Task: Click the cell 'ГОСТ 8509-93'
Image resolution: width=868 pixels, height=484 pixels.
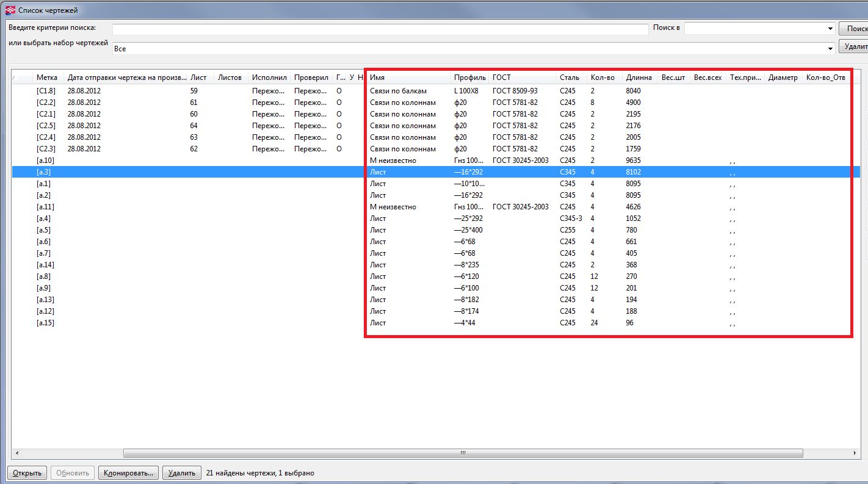Action: (x=515, y=91)
